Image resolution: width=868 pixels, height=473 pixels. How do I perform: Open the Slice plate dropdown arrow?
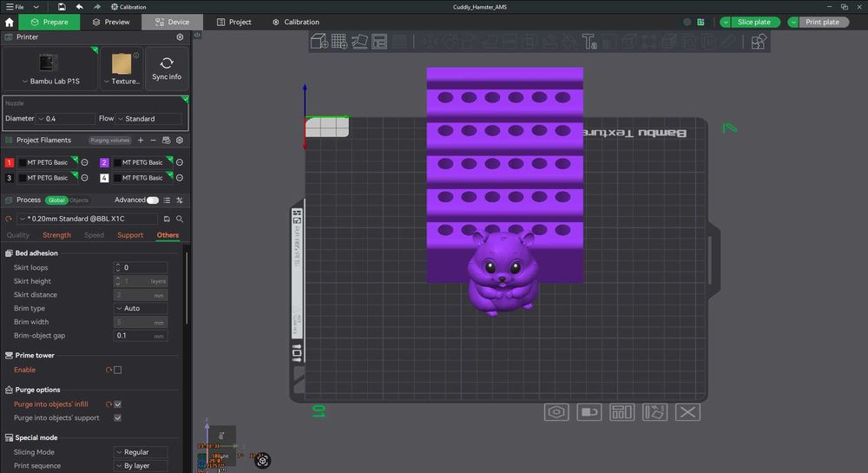[x=725, y=22]
